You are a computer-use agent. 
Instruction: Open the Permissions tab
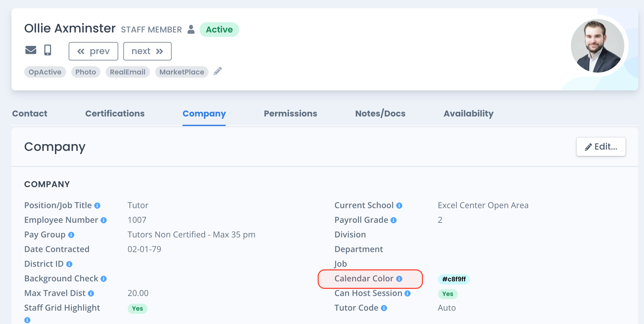click(x=291, y=114)
